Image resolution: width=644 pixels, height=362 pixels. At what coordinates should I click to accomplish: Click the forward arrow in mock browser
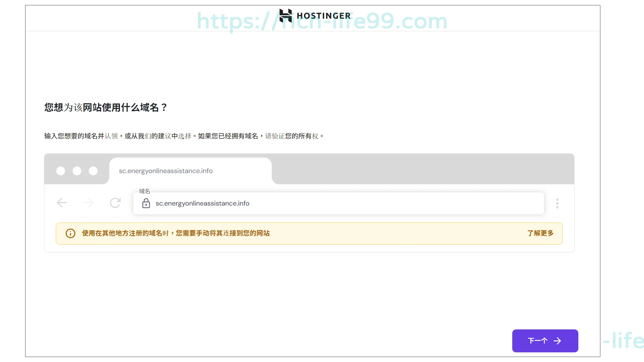coord(89,202)
